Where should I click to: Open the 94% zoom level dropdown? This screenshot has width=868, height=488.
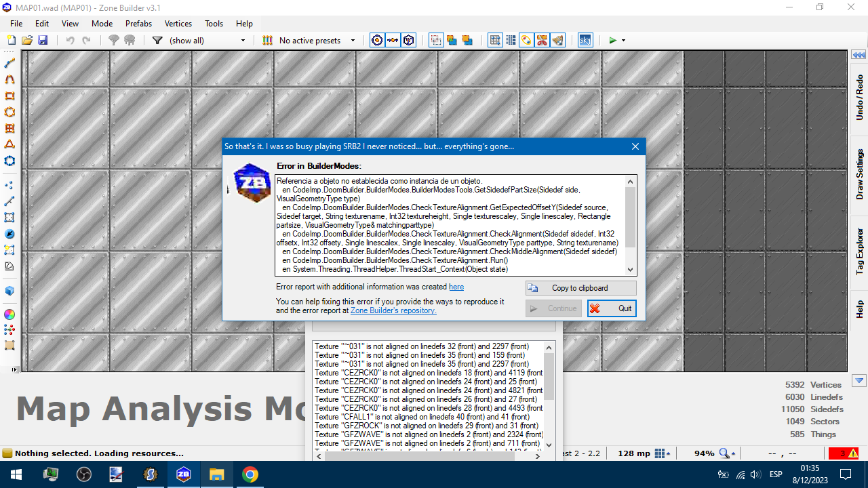click(728, 453)
